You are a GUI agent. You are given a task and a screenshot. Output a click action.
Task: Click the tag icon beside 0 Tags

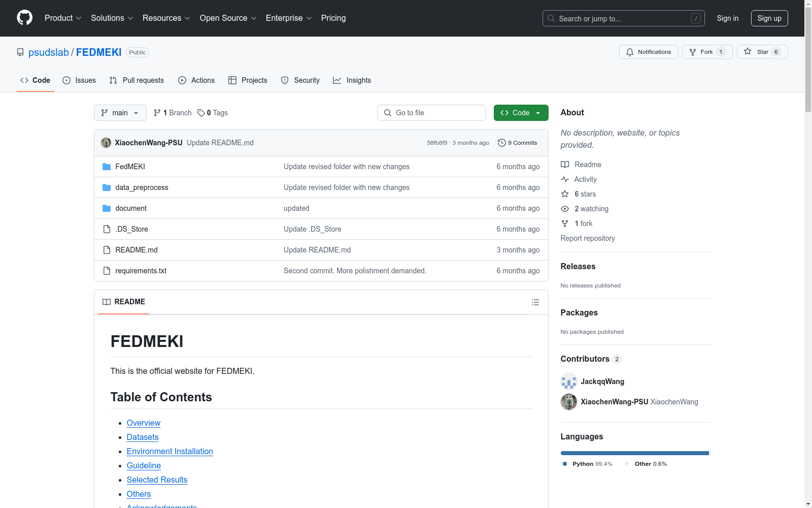201,113
